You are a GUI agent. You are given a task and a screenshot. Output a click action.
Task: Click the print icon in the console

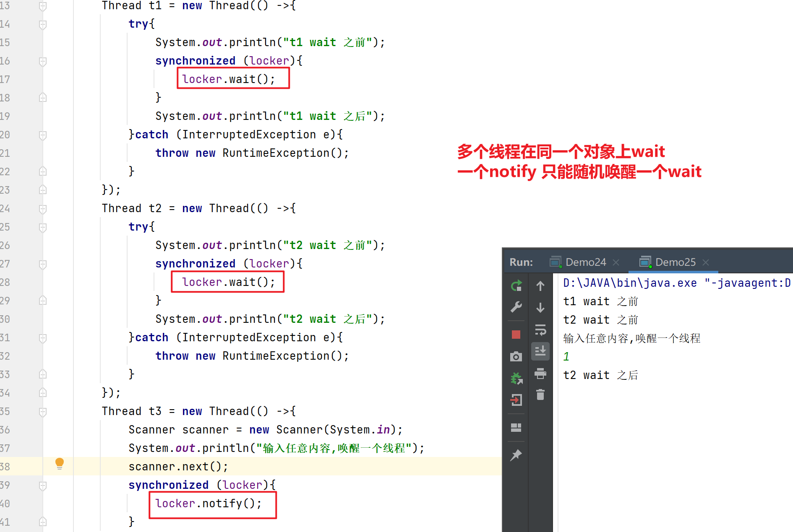point(540,373)
